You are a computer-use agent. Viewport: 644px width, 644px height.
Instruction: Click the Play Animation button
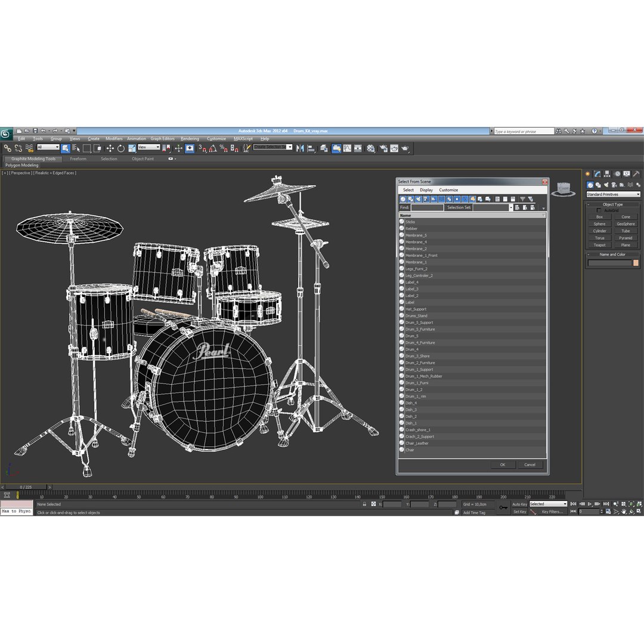pyautogui.click(x=590, y=504)
